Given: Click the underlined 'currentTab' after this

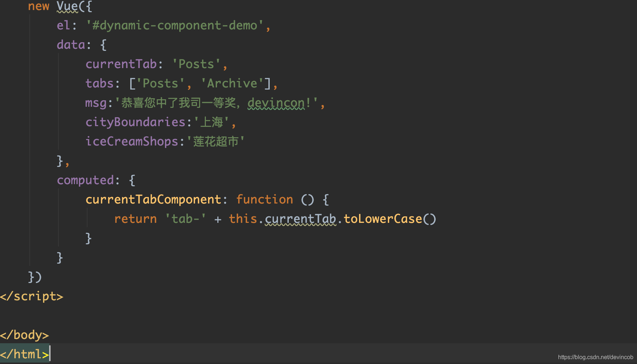Looking at the screenshot, I should pos(301,219).
